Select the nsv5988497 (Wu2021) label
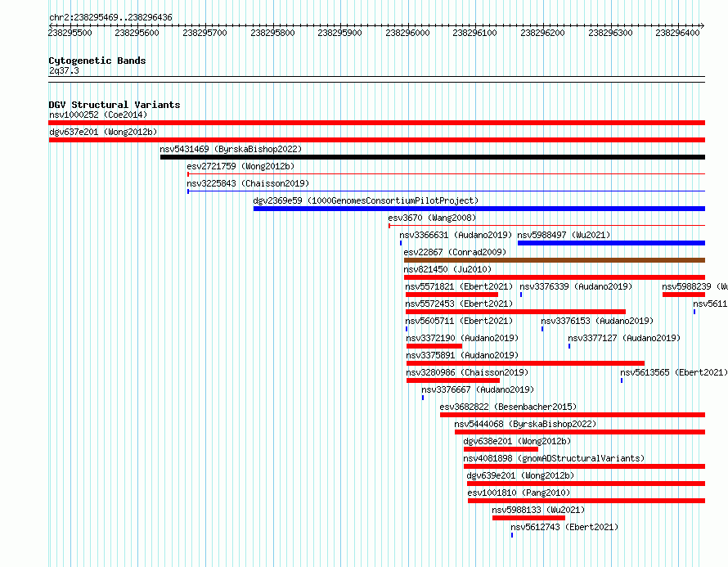Screen dimensions: 728x567 [x=564, y=235]
